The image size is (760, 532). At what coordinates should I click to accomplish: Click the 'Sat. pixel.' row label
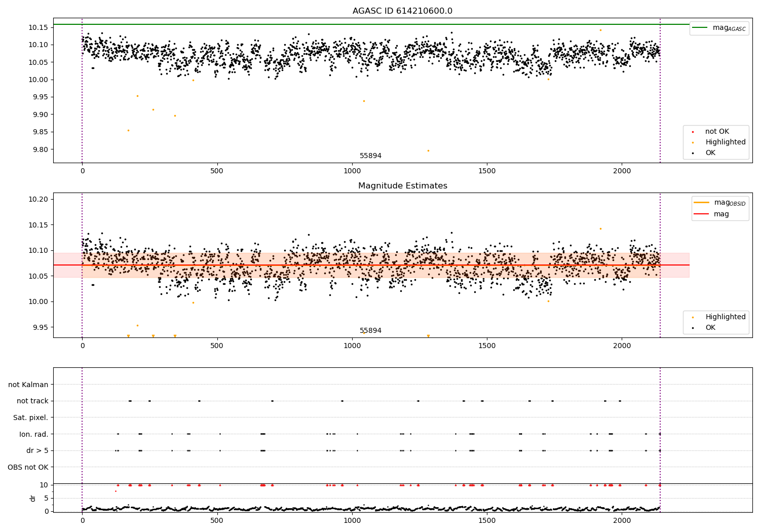(x=31, y=417)
